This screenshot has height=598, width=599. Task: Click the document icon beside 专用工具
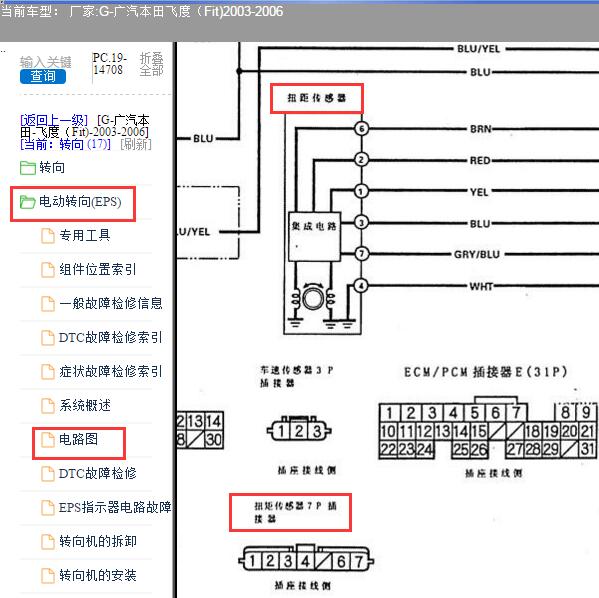48,235
